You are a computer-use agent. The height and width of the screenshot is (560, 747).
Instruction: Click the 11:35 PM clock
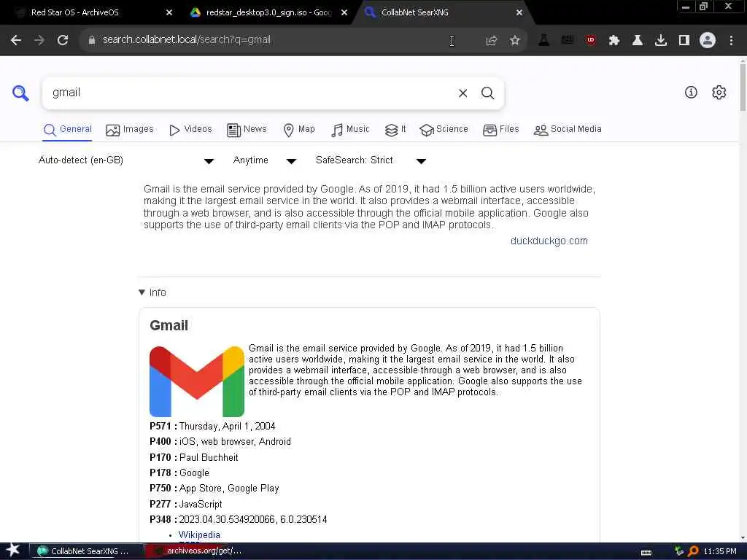(x=720, y=551)
